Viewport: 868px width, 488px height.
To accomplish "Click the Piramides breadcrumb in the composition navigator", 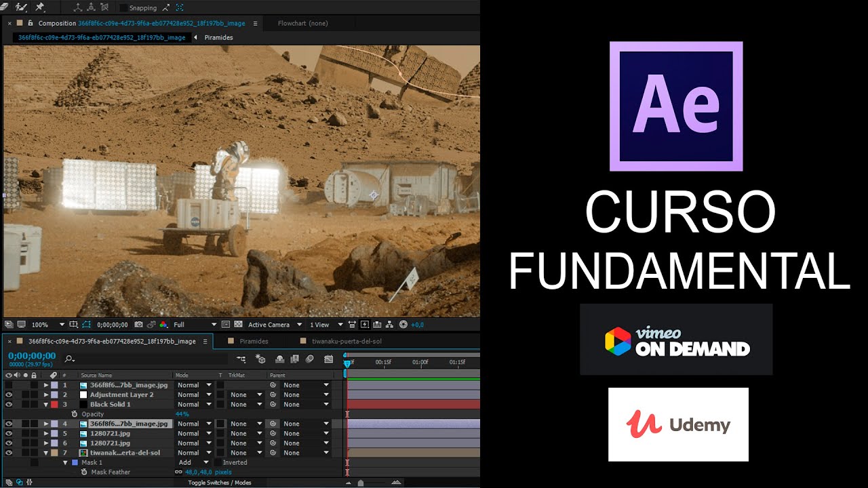I will (218, 37).
